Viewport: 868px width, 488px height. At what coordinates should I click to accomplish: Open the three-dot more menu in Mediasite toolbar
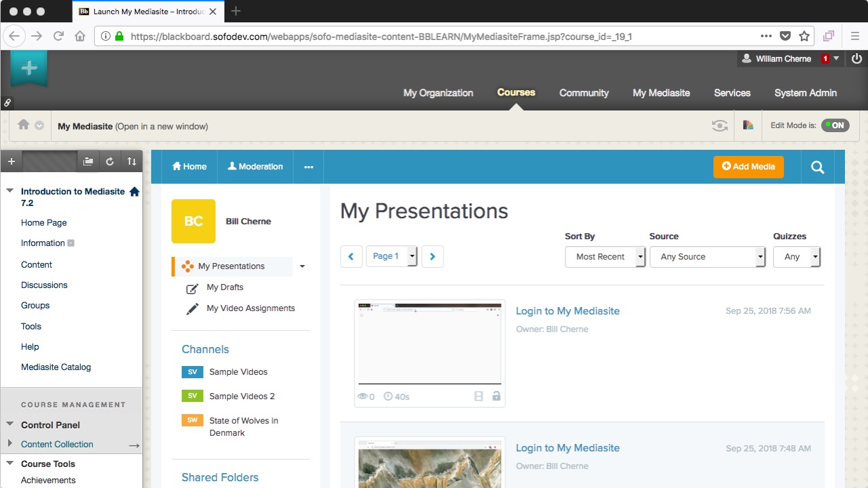309,167
